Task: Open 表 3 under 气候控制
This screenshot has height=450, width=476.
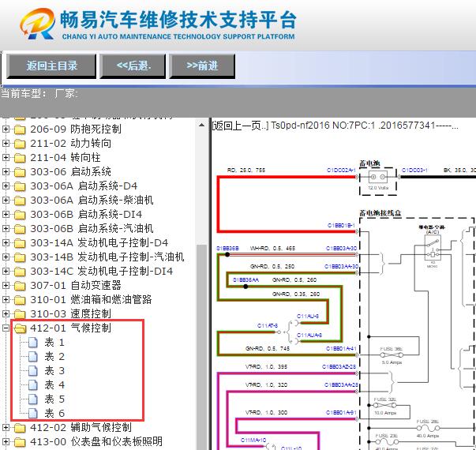Action: [x=54, y=371]
